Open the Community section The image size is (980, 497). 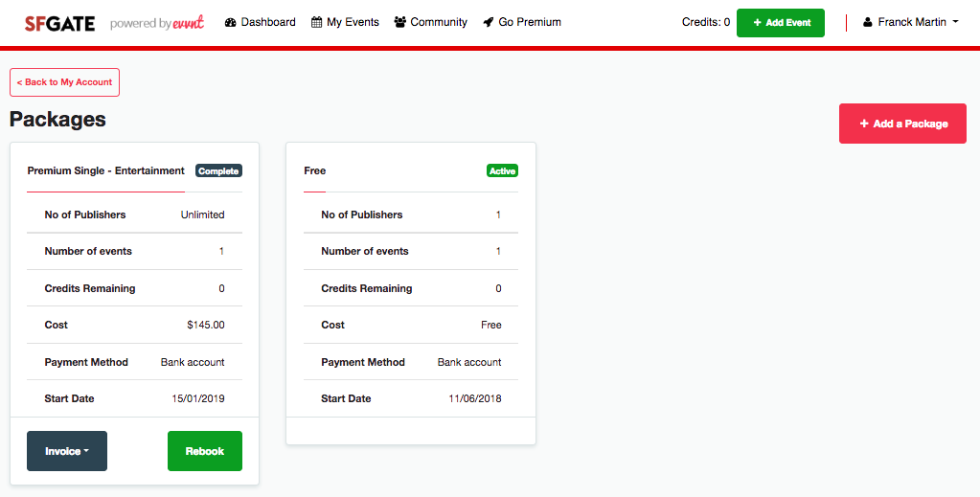point(431,23)
